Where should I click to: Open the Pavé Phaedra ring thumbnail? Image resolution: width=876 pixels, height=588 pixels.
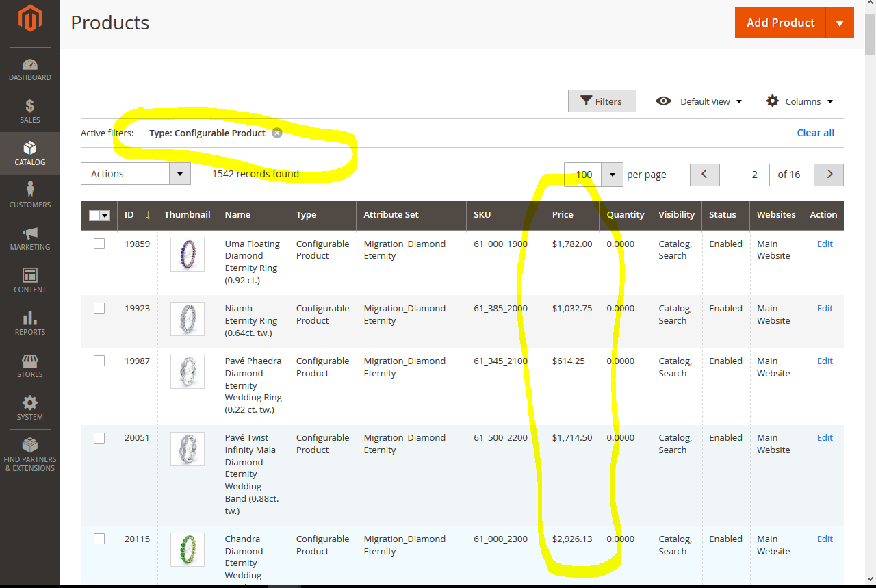[187, 372]
